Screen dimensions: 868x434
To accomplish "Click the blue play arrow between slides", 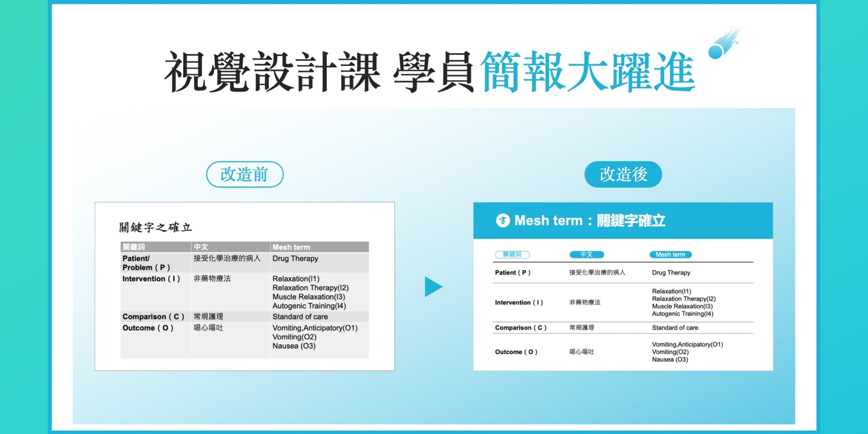I will 433,287.
